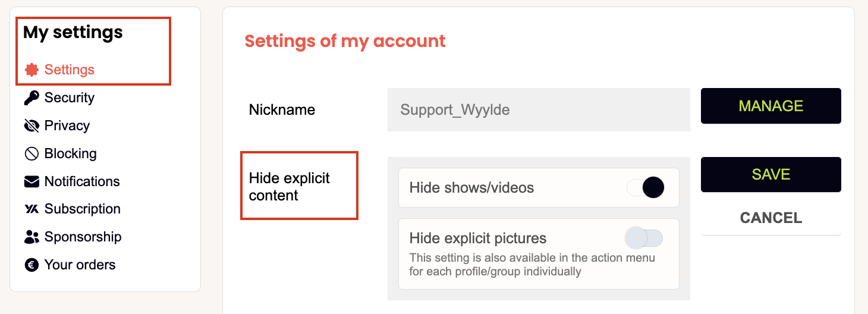This screenshot has height=314, width=868.
Task: Click the 'Hide explicit pictures' label text
Action: (x=478, y=238)
